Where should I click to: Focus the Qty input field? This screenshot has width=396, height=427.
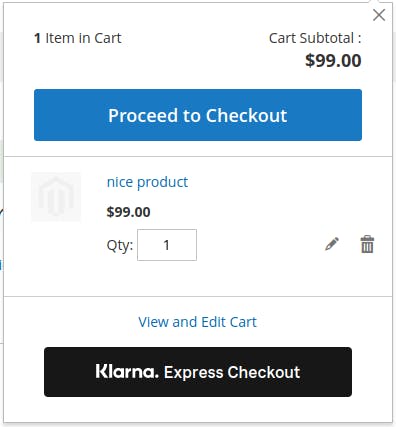coord(167,245)
